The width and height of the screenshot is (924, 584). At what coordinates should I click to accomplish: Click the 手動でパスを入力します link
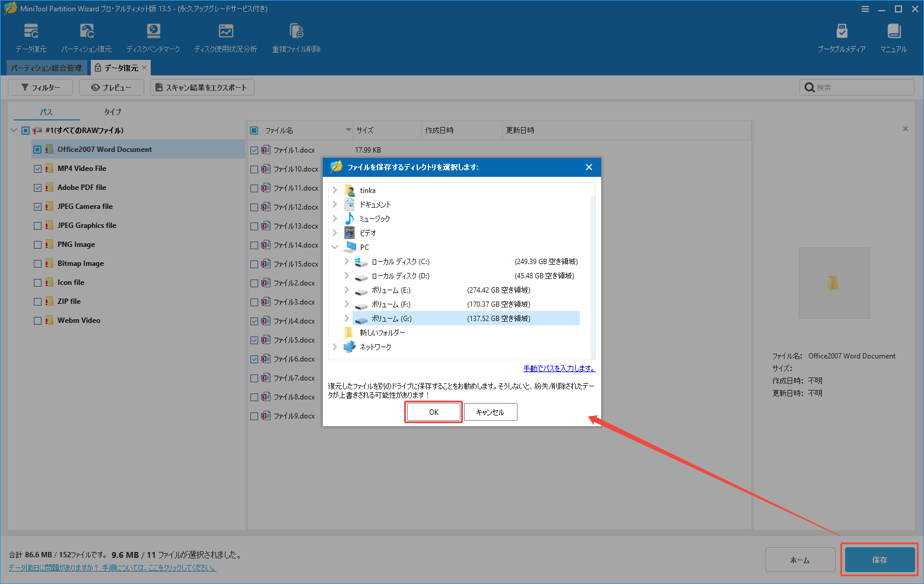tap(558, 368)
